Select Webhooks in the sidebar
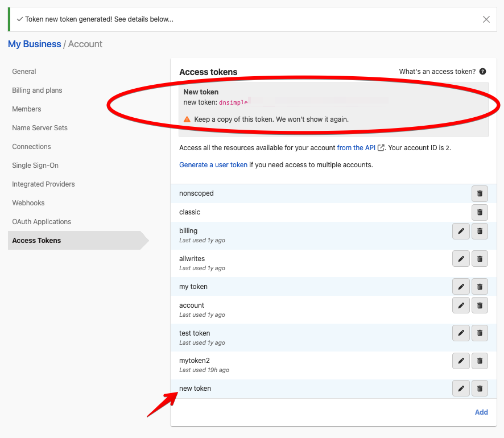Viewport: 504px width, 438px height. 28,203
